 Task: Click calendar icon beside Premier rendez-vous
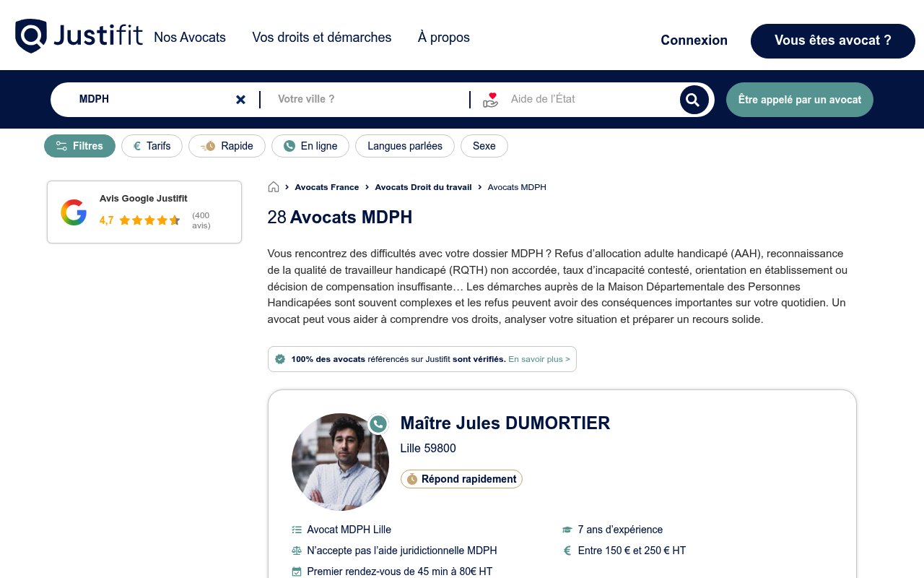pos(297,571)
